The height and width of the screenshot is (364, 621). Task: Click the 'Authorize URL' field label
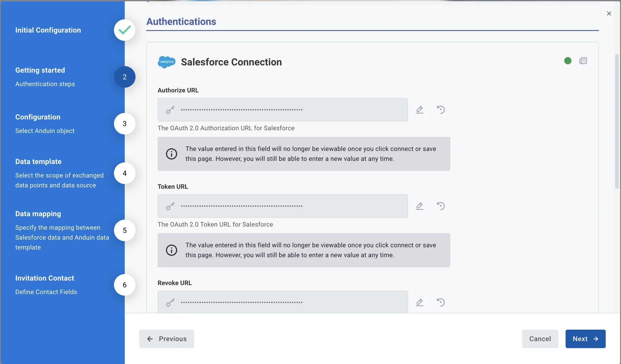[x=178, y=90]
